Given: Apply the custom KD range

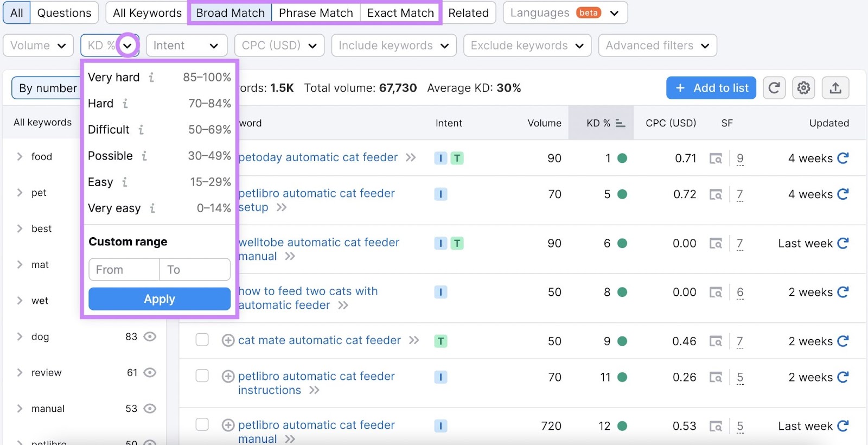Looking at the screenshot, I should (x=159, y=299).
